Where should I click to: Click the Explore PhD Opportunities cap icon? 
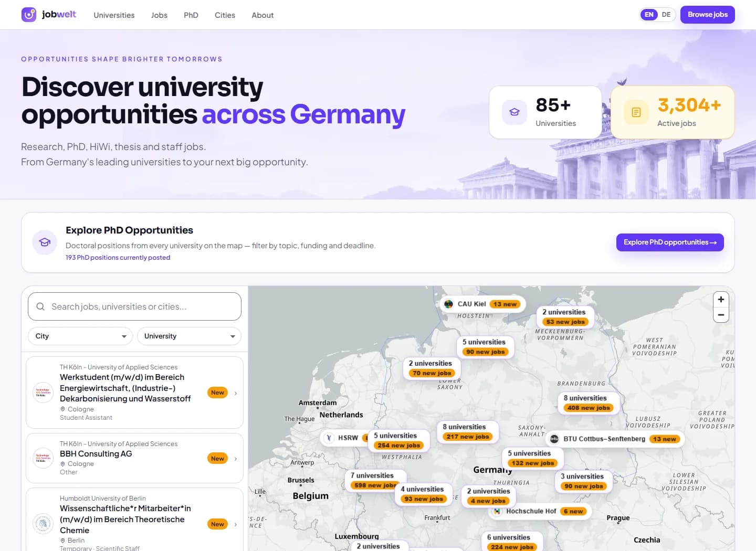point(45,242)
